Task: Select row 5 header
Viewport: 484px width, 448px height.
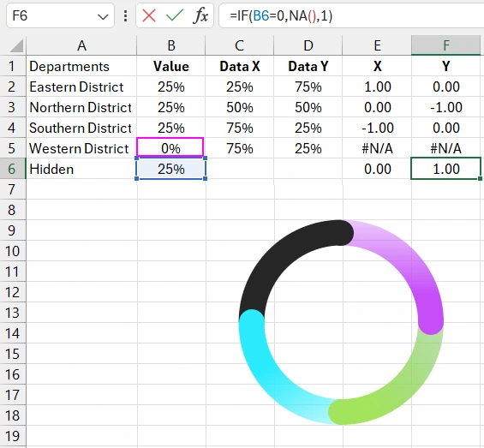Action: click(13, 148)
